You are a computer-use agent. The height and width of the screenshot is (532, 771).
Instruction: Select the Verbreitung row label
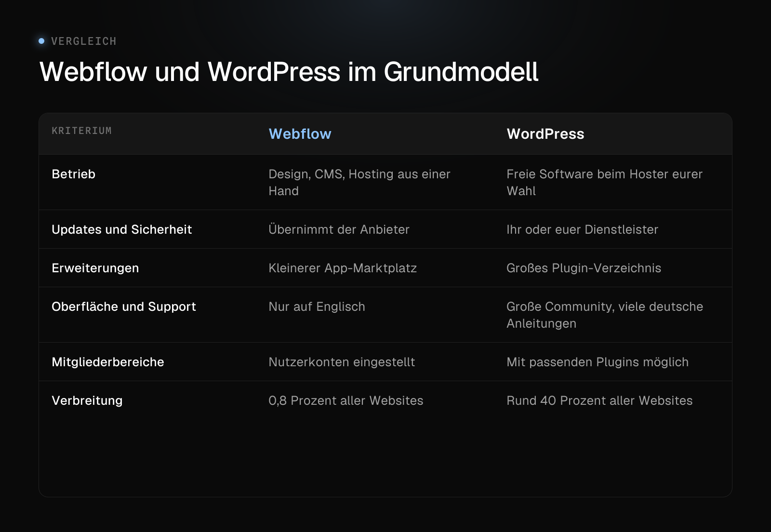coord(87,400)
